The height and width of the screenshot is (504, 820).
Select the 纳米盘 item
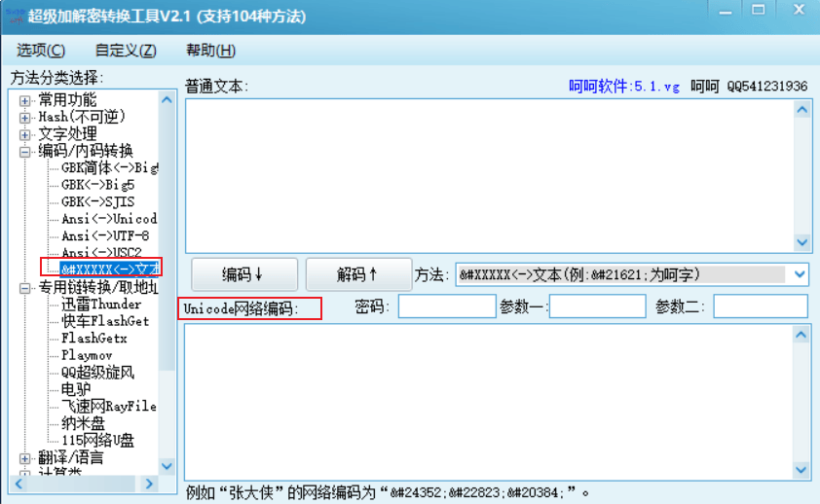(x=83, y=423)
